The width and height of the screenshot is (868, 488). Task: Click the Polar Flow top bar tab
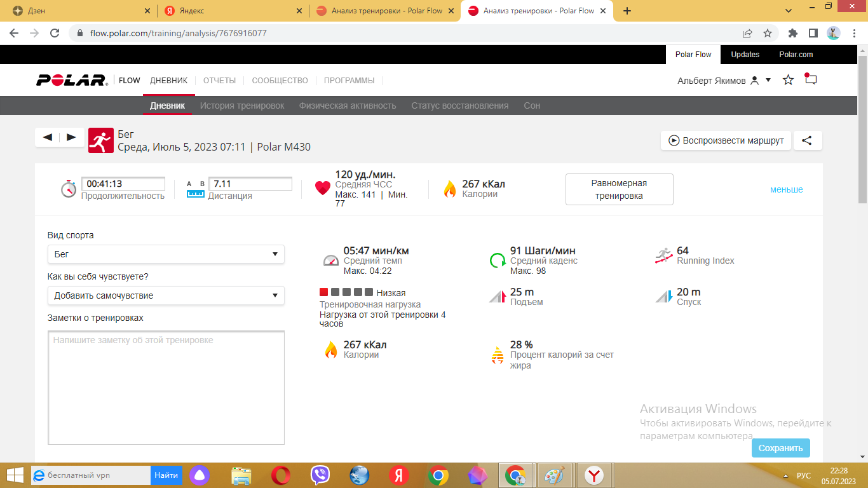tap(693, 55)
